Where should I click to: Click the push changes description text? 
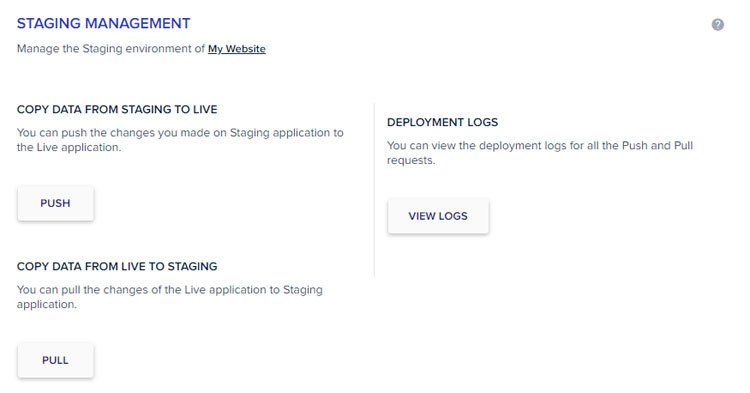(x=180, y=140)
